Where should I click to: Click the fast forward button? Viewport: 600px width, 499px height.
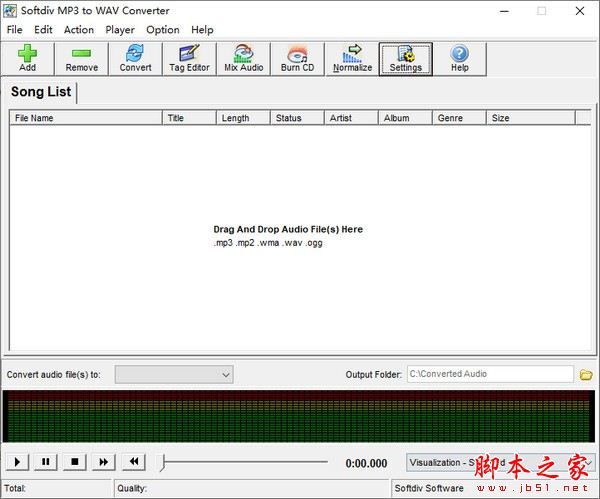104,462
